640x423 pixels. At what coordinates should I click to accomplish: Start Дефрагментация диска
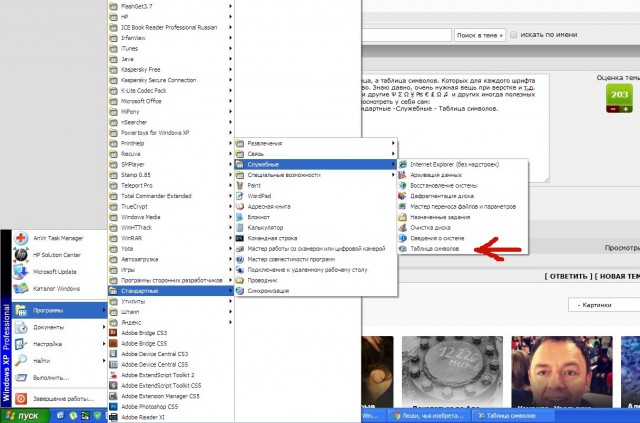pos(442,196)
